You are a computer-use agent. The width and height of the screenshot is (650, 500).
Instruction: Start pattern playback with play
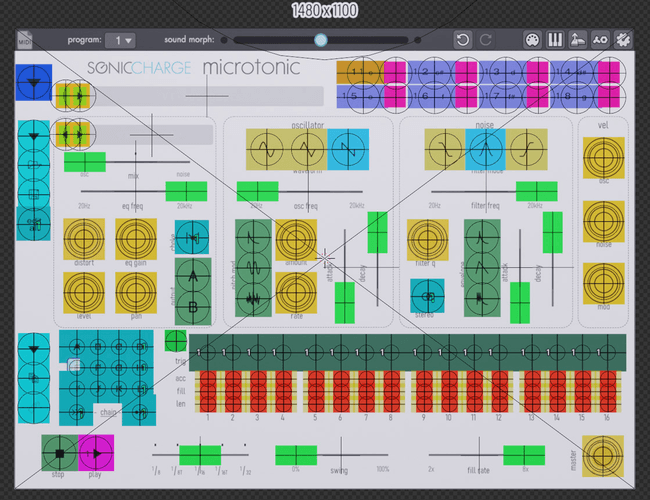tap(96, 453)
